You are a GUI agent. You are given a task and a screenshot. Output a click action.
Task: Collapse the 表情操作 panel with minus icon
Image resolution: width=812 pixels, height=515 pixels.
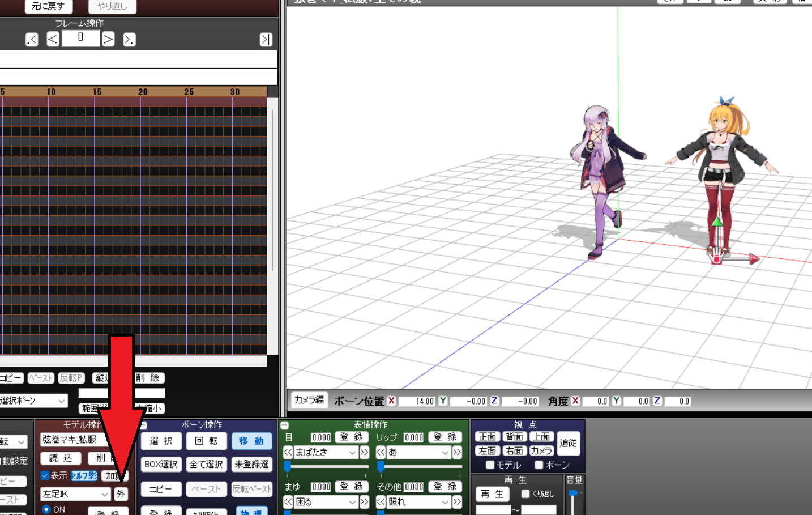(x=284, y=425)
